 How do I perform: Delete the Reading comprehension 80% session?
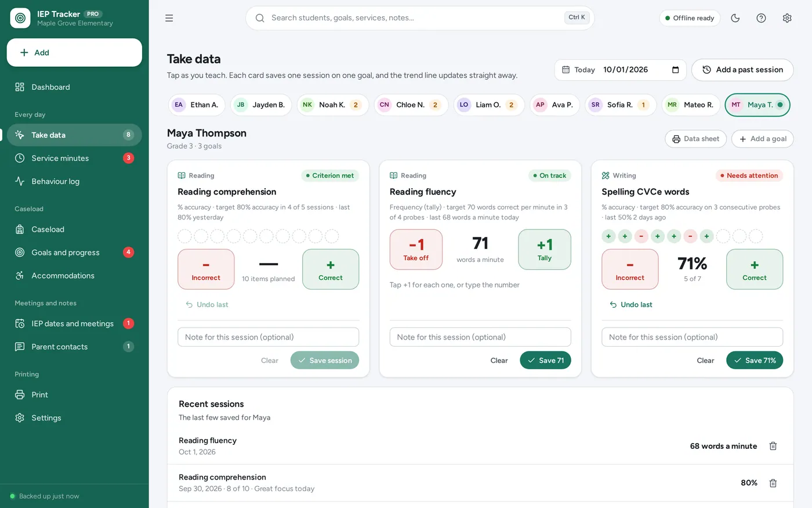[x=773, y=483]
